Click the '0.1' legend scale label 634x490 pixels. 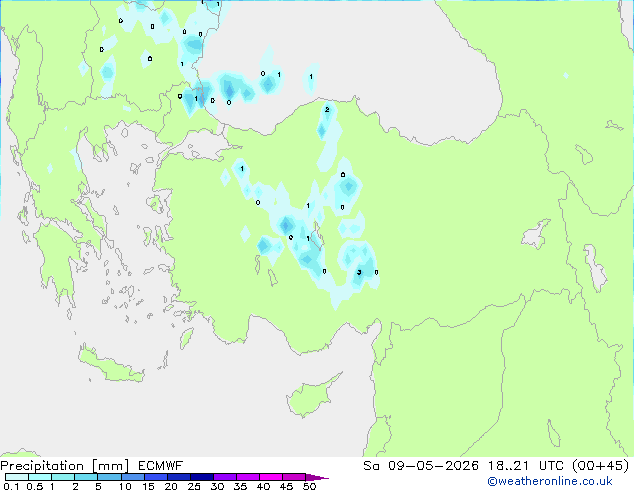[x=11, y=486]
